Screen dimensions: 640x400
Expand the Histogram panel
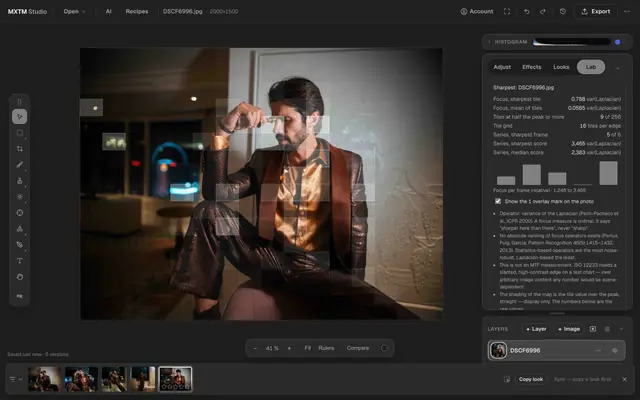489,42
